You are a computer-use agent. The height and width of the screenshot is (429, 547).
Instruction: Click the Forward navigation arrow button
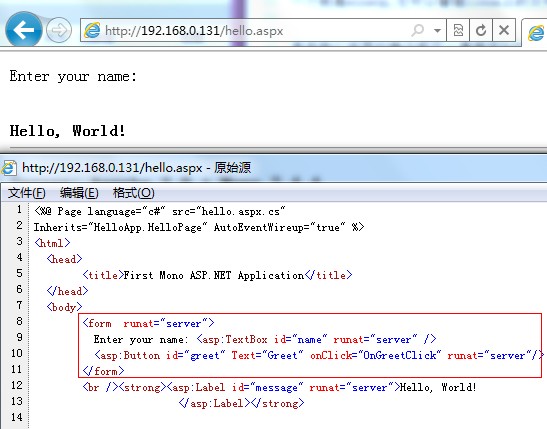point(59,30)
